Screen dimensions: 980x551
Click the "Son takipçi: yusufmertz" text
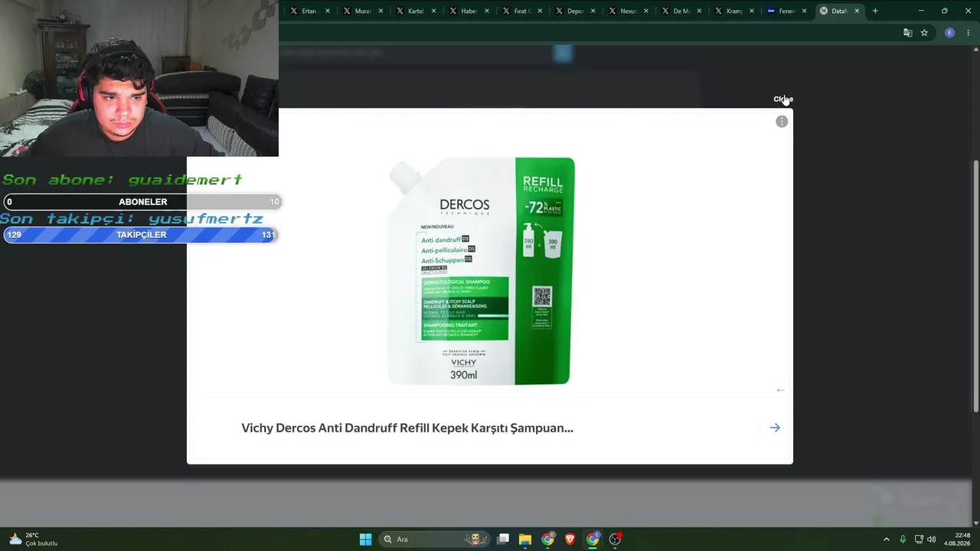pos(132,219)
